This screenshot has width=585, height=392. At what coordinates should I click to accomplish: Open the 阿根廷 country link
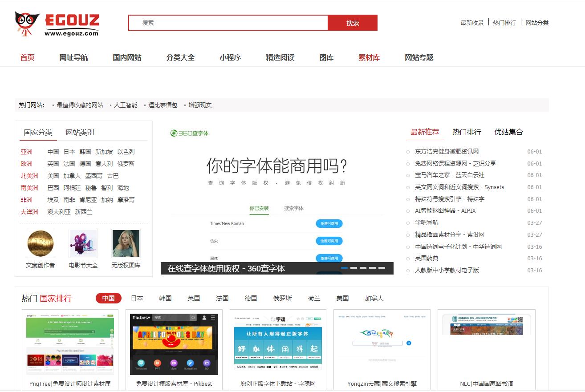point(72,188)
